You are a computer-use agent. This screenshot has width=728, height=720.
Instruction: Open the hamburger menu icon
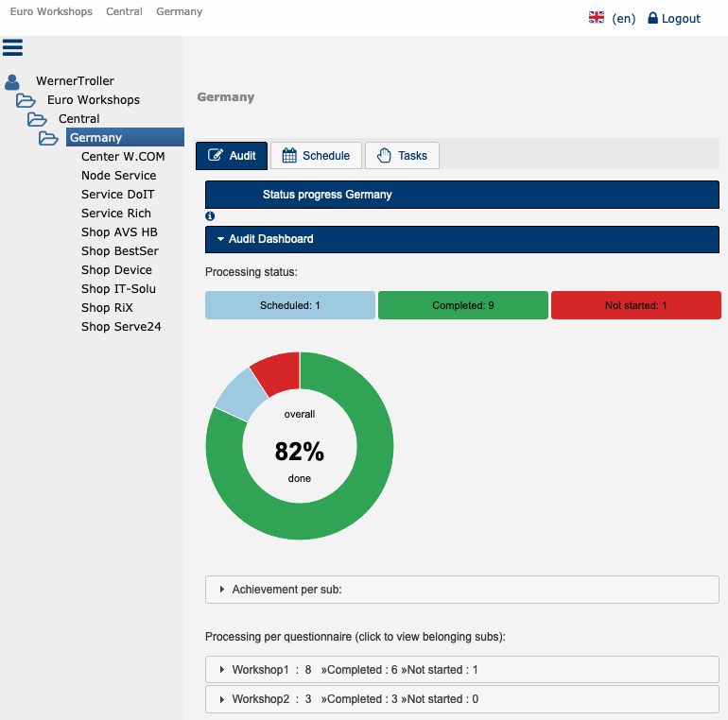12,47
